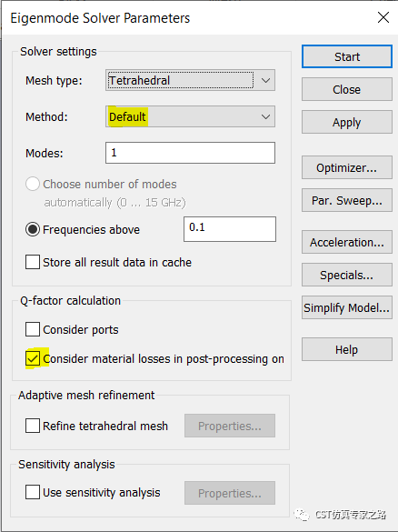Click the Close button
Screen dimensions: 398x532
tap(347, 89)
